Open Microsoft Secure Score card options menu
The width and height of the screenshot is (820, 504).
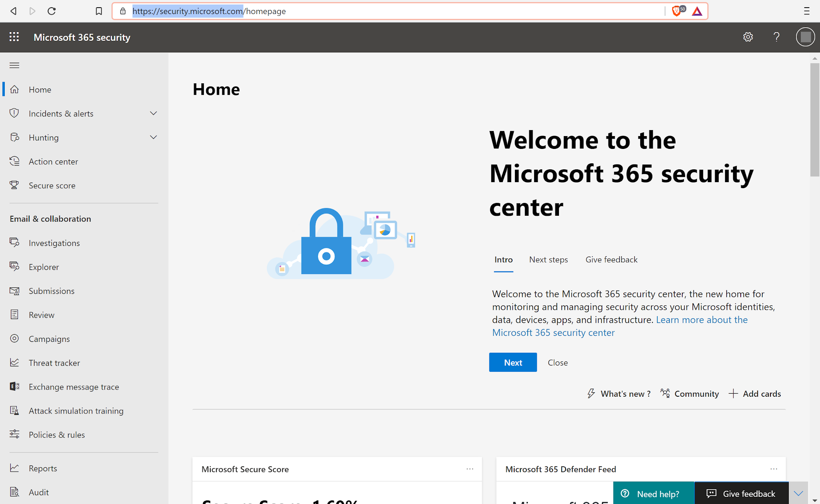(469, 469)
